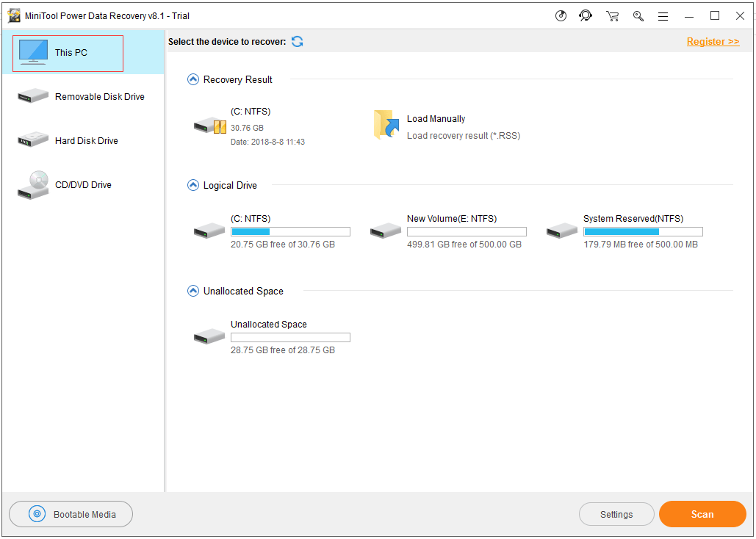Open the Bootable Media creator
This screenshot has width=756, height=539.
[71, 514]
